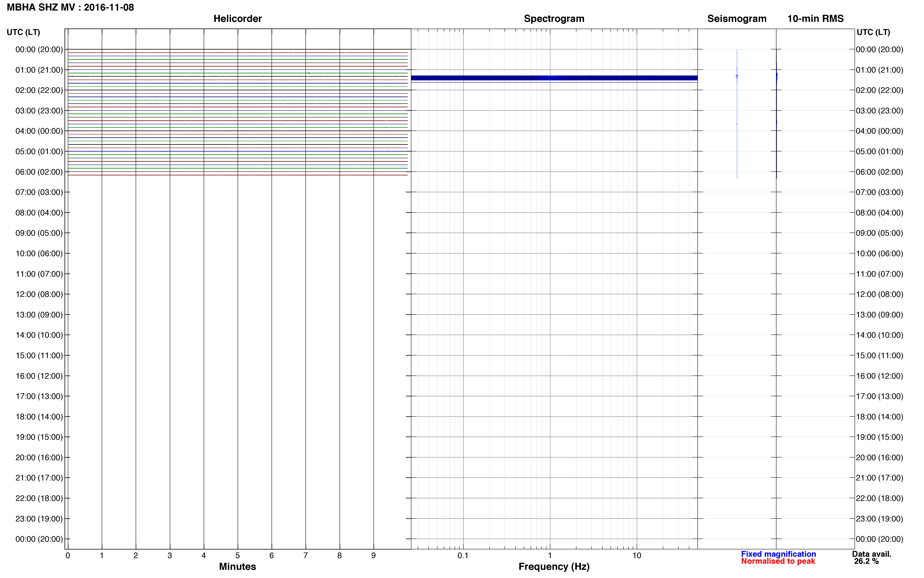Click the left '11:00 (07:00)' time label

click(39, 274)
